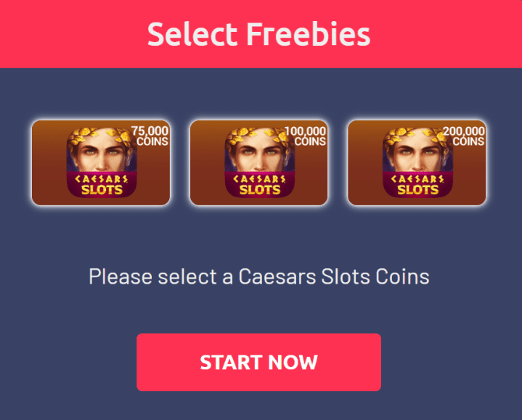522x420 pixels.
Task: Click the red header banner
Action: click(261, 34)
